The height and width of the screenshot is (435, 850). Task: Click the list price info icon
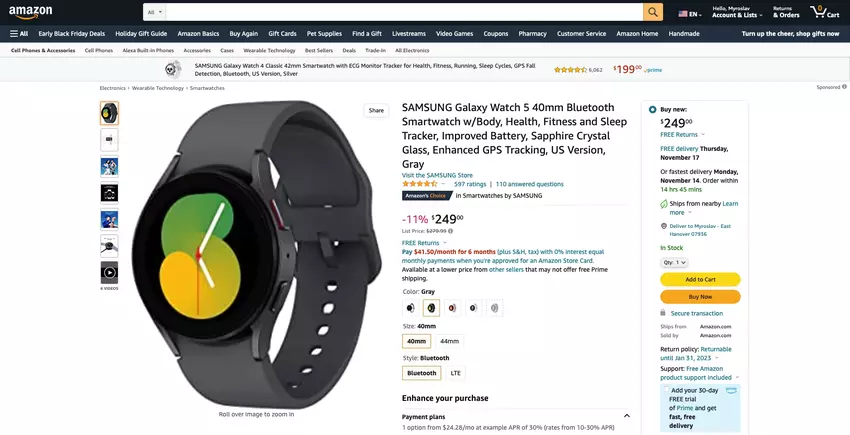[450, 231]
